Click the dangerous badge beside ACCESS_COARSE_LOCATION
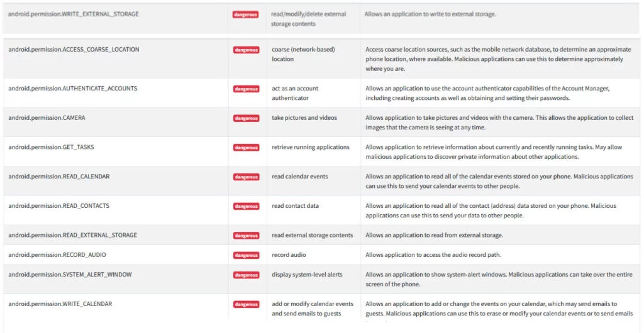 (246, 50)
